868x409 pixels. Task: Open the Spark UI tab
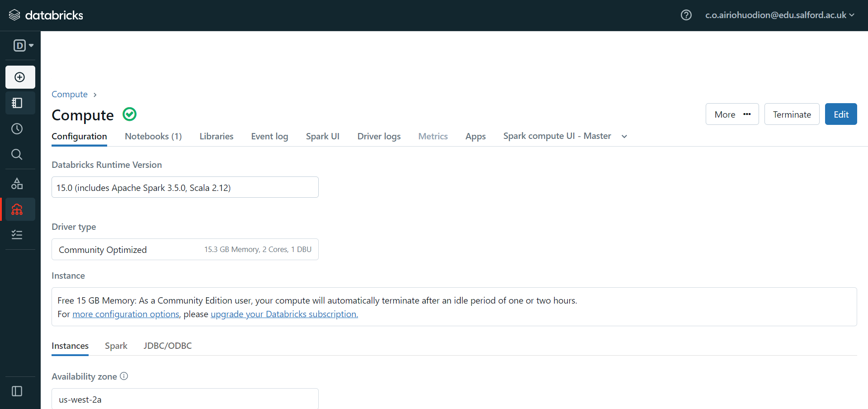(323, 136)
